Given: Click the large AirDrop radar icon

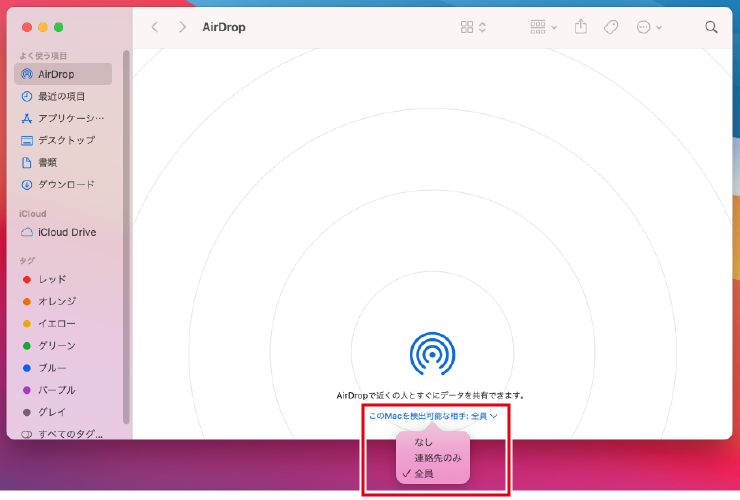Looking at the screenshot, I should pyautogui.click(x=432, y=354).
